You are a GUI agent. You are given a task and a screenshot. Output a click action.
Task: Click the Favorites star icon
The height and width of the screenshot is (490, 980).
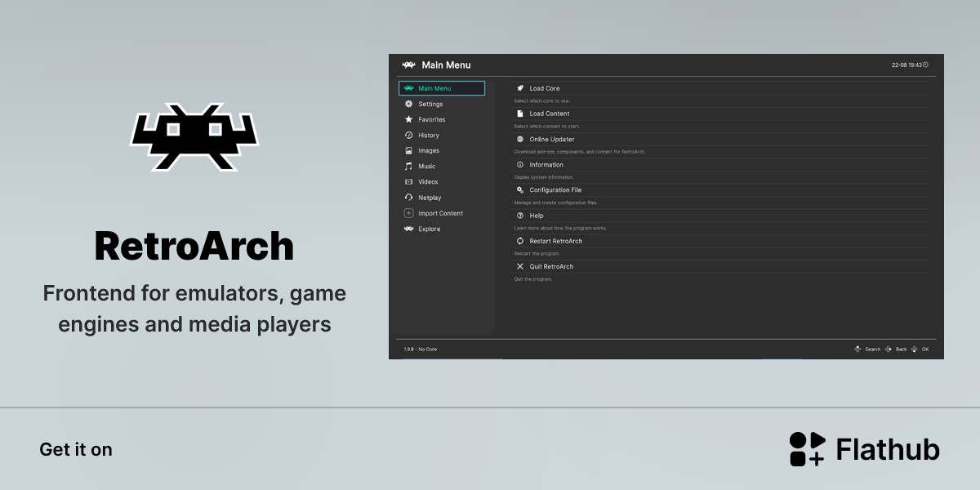(x=409, y=119)
